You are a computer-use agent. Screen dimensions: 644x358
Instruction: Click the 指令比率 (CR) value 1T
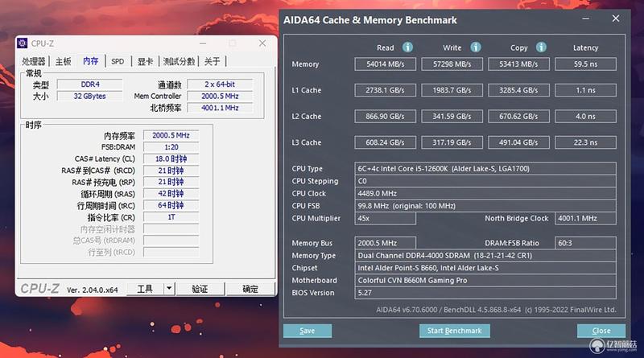pos(171,217)
